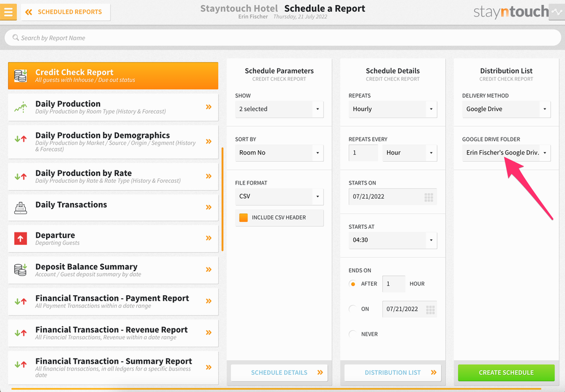Click the report list vertical scrollbar
Viewport: 565px width, 392px height.
point(223,199)
